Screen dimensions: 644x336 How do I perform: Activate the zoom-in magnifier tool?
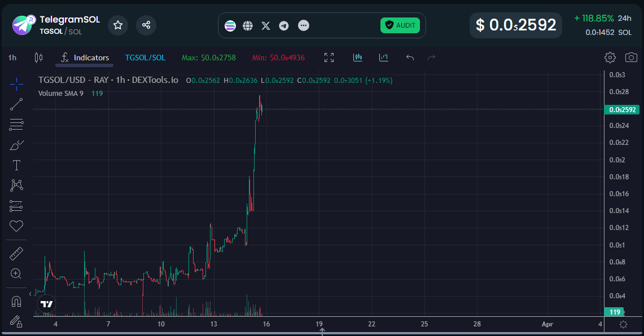[x=16, y=273]
